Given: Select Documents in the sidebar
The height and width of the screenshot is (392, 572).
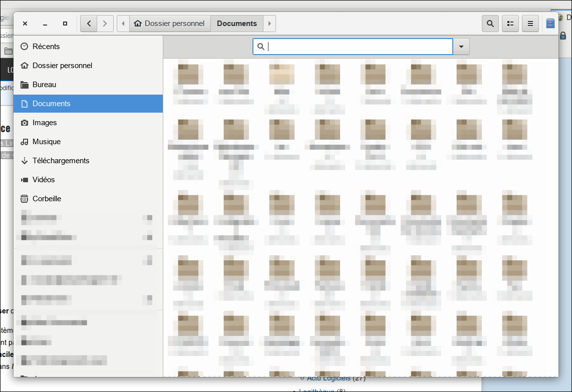Looking at the screenshot, I should pyautogui.click(x=51, y=104).
